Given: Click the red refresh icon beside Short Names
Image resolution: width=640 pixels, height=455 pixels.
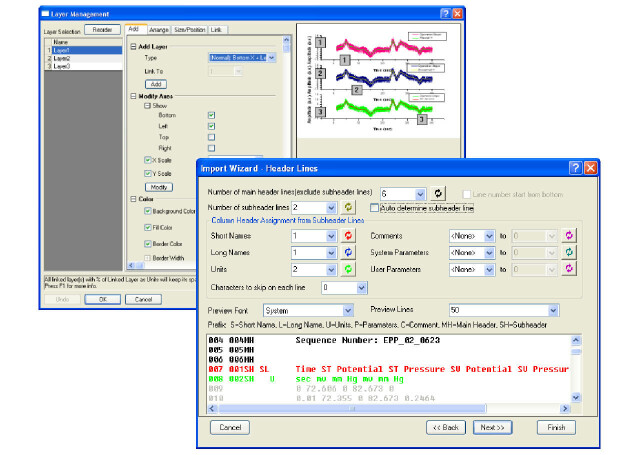Looking at the screenshot, I should click(349, 235).
